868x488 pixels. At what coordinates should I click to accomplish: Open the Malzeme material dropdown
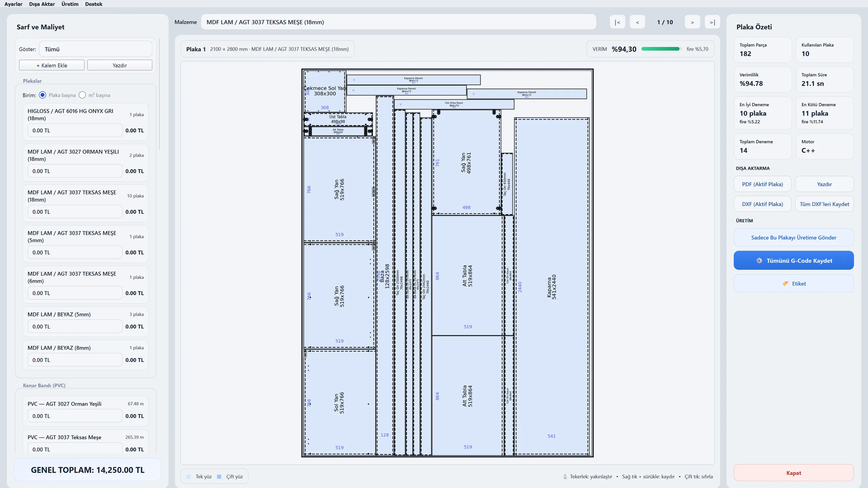click(398, 22)
